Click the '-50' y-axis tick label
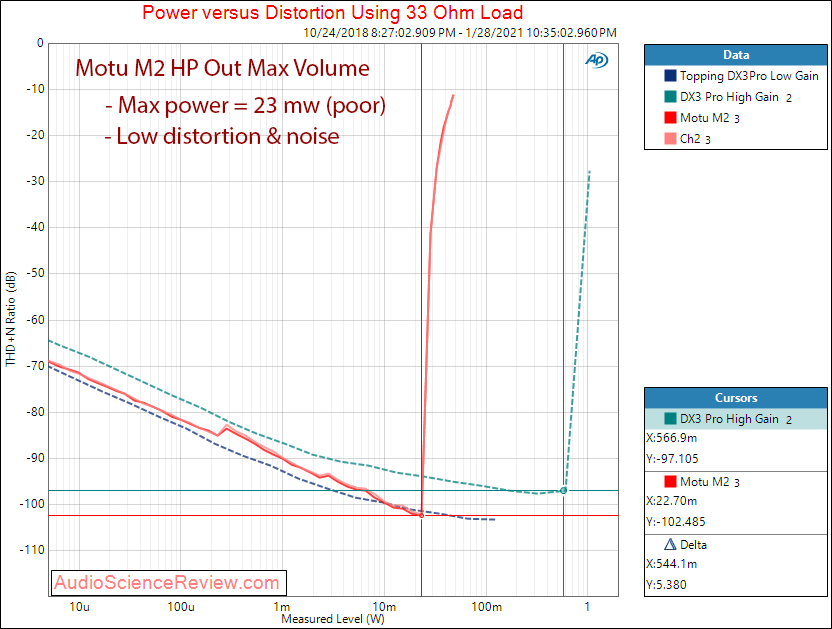The image size is (832, 629). click(x=35, y=273)
